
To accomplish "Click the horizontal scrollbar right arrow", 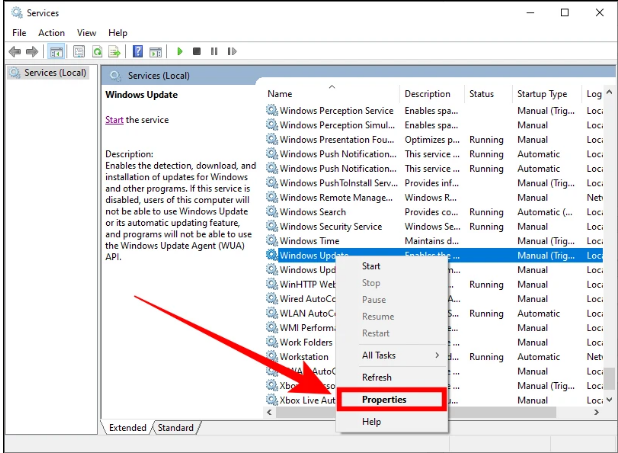I will click(x=596, y=412).
